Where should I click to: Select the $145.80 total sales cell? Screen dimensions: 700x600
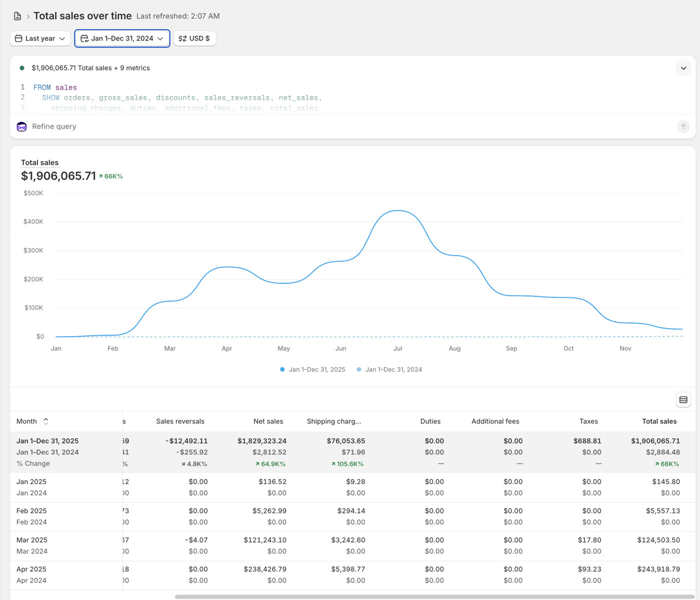666,481
